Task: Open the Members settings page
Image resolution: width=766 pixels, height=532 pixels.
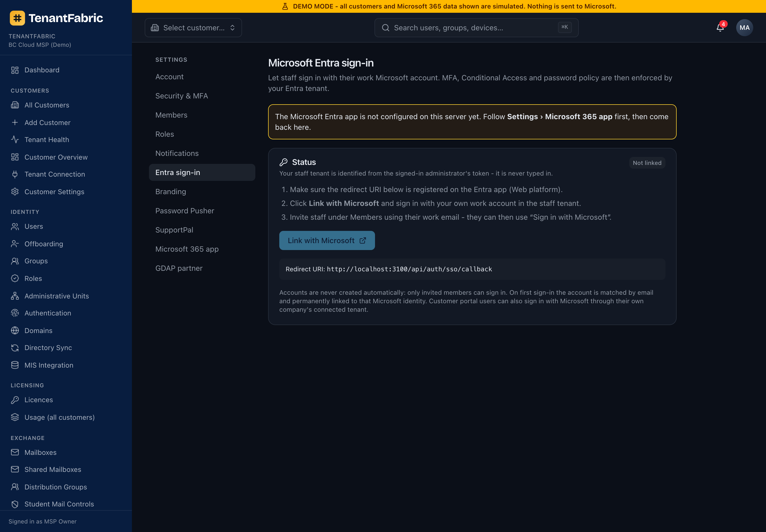Action: point(202,115)
